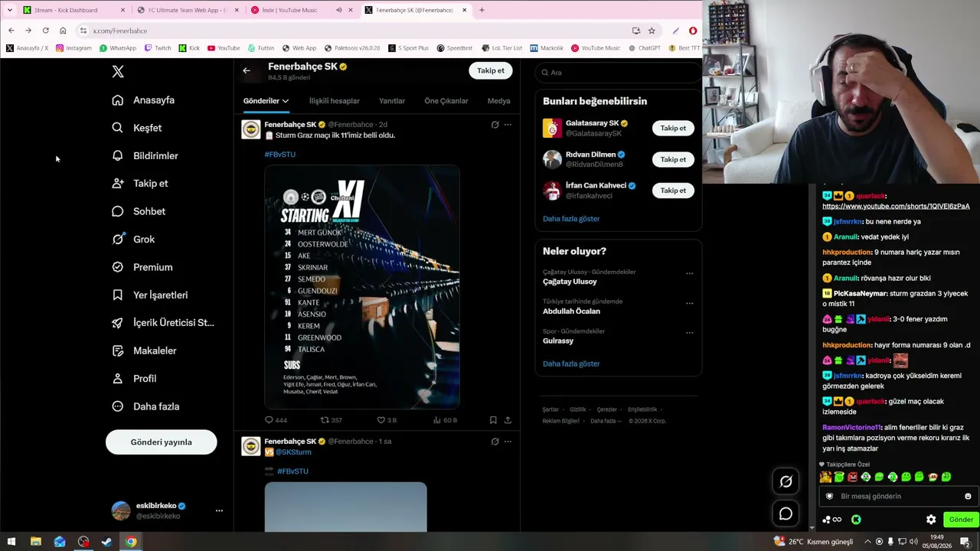
Task: Open eskibirkeko account menu
Action: coord(162,510)
